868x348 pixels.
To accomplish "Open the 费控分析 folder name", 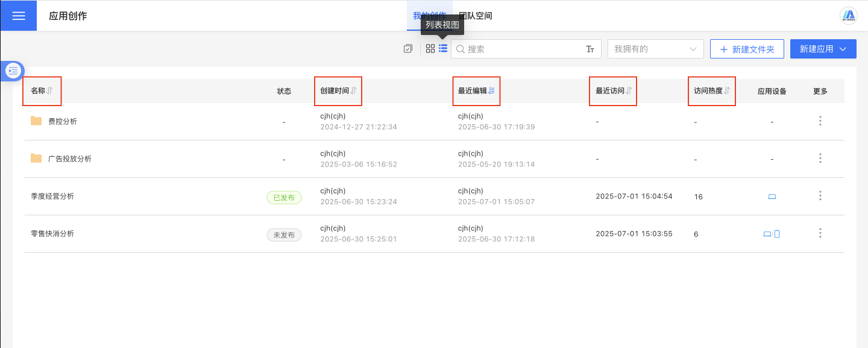I will 63,121.
